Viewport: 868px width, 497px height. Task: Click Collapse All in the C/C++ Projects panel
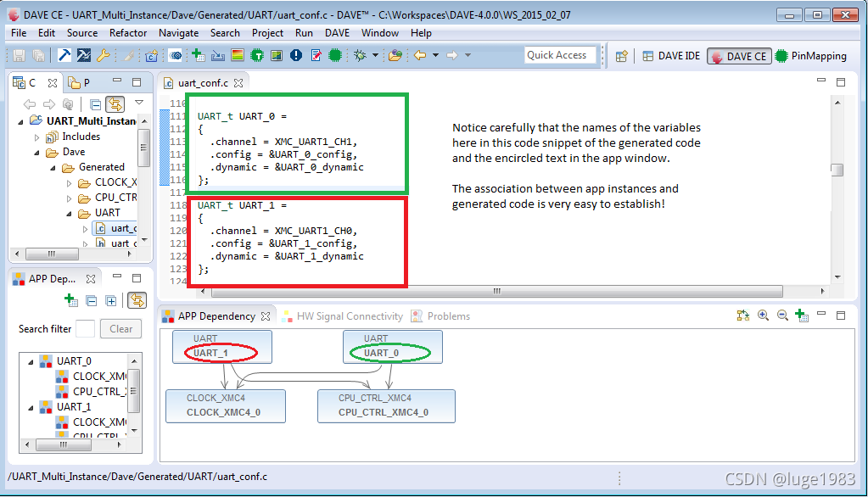coord(95,104)
